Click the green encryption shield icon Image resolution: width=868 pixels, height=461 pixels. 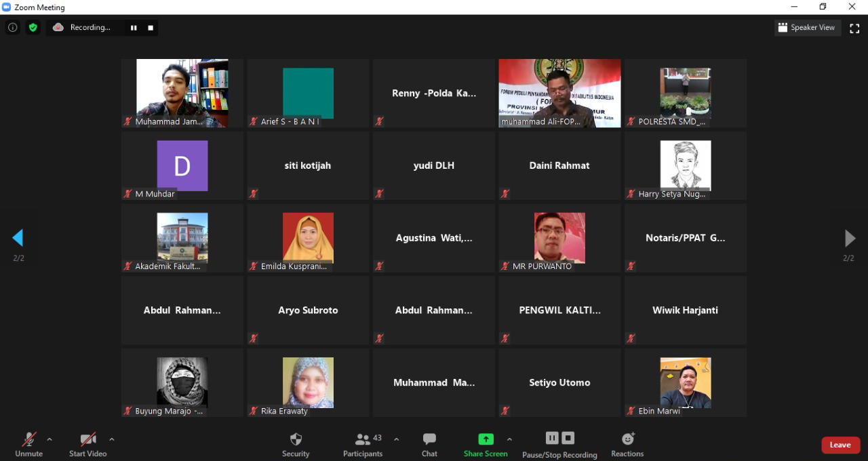click(33, 28)
